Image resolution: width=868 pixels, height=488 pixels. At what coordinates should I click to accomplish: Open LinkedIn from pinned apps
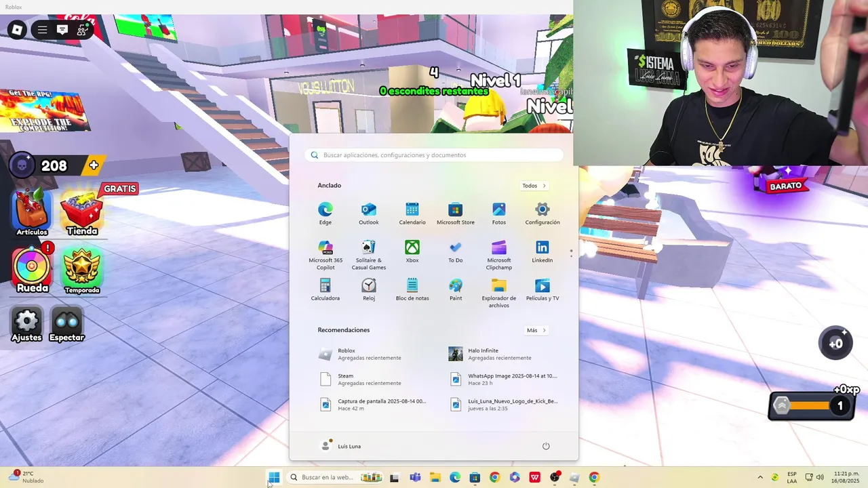click(x=542, y=251)
